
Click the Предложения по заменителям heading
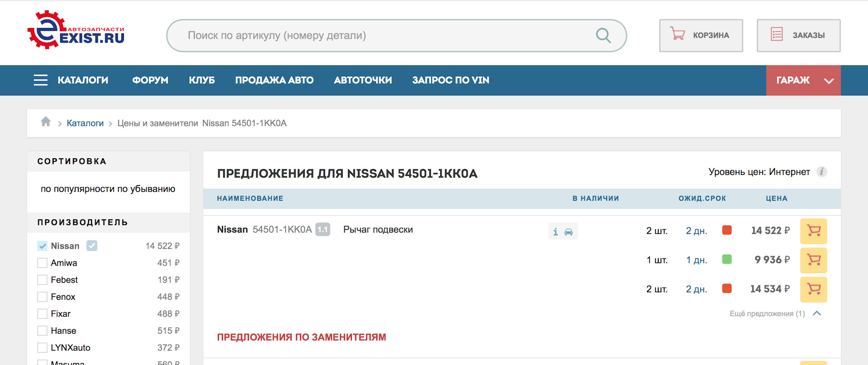click(302, 337)
